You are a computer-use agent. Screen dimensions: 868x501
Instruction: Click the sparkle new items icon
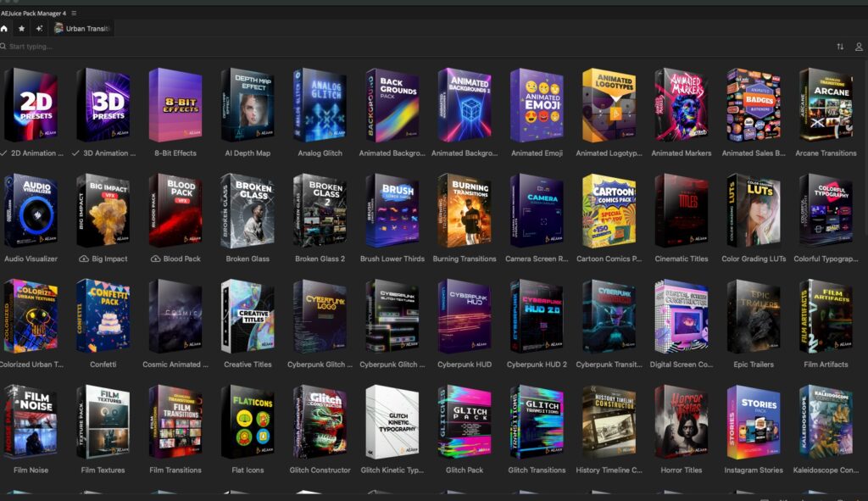[x=39, y=28]
